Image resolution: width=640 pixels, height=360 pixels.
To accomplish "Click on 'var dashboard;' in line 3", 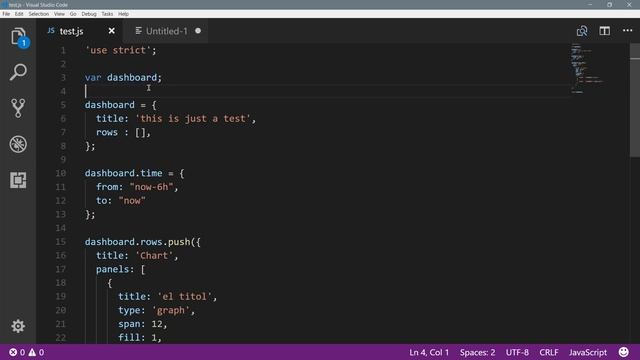I will point(123,78).
